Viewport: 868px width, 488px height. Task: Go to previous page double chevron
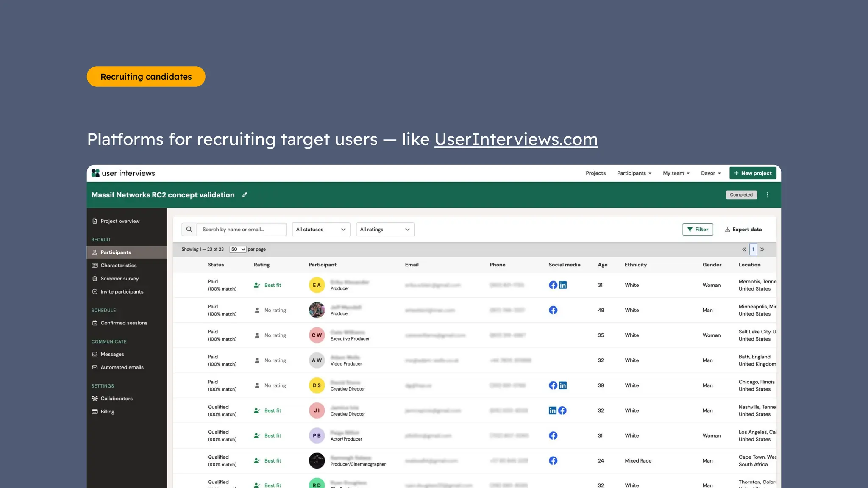[744, 250]
